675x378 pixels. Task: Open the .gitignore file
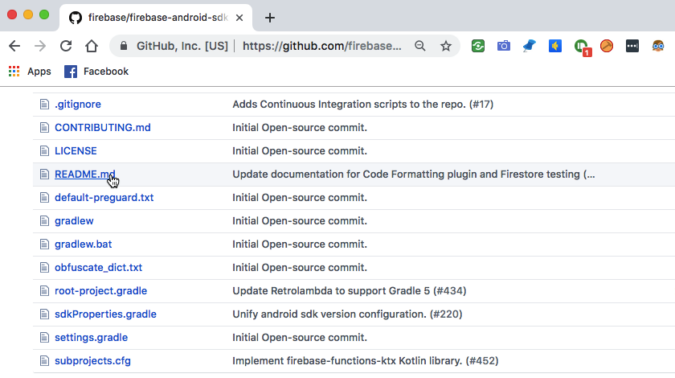point(77,104)
